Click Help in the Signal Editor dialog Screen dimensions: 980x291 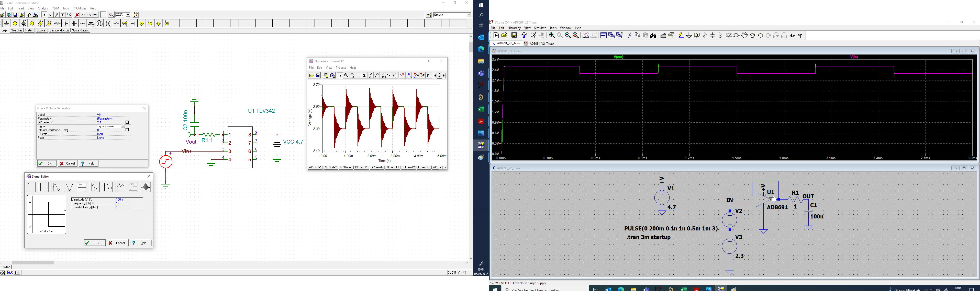[x=141, y=243]
